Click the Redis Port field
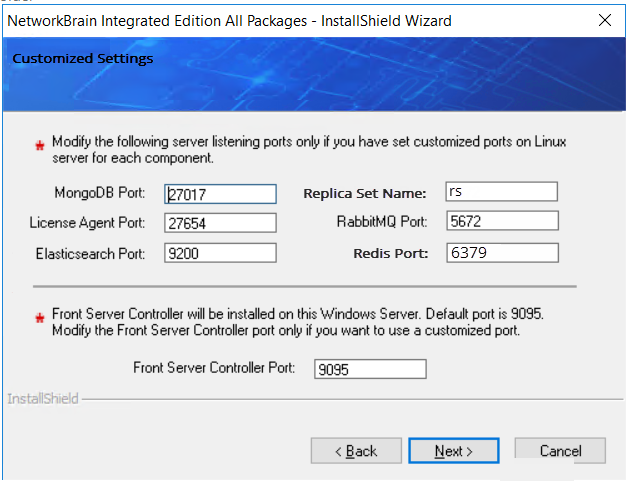627x481 pixels. (x=502, y=253)
